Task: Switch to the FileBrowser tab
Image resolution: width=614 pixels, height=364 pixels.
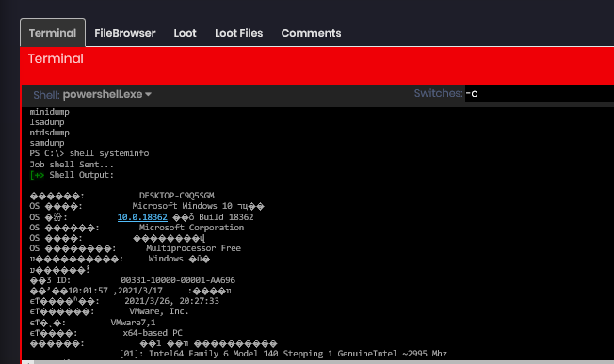Action: click(x=125, y=33)
